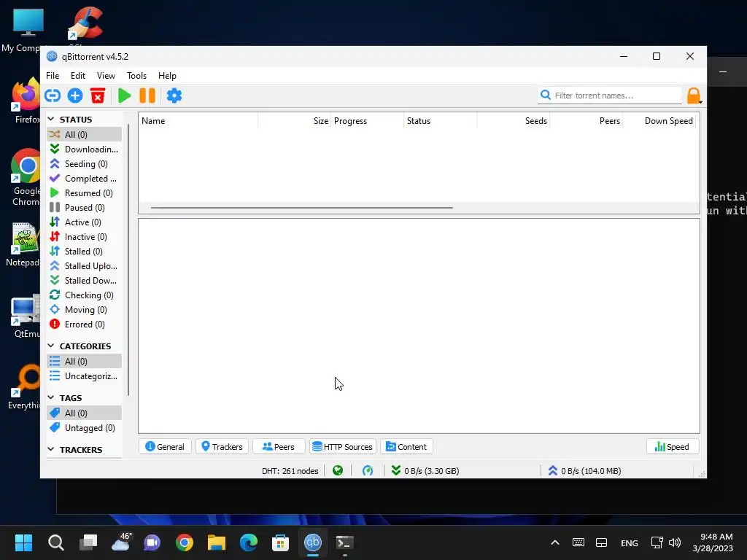
Task: Select the Stalled (0) filter
Action: [85, 252]
